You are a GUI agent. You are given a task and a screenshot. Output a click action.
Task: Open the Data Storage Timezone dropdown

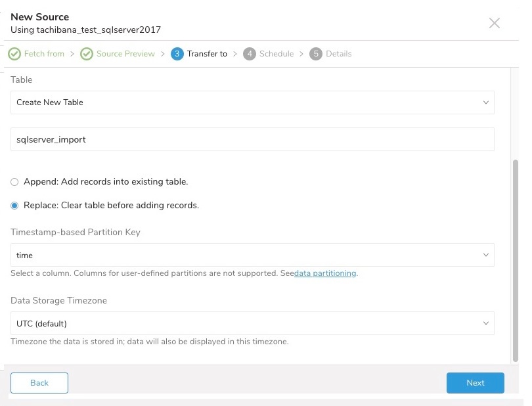tap(252, 323)
